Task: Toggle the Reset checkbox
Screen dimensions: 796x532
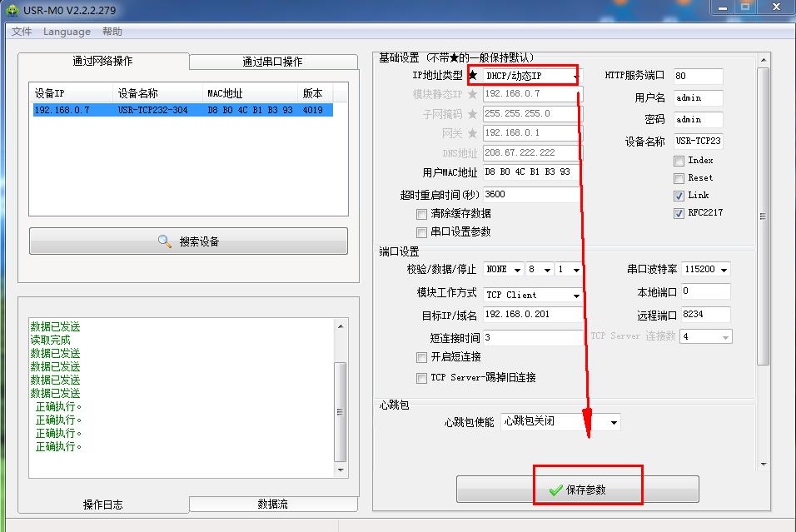Action: click(x=679, y=178)
